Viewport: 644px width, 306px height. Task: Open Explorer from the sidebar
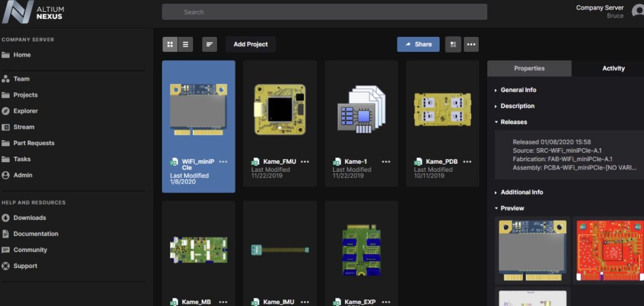(26, 111)
